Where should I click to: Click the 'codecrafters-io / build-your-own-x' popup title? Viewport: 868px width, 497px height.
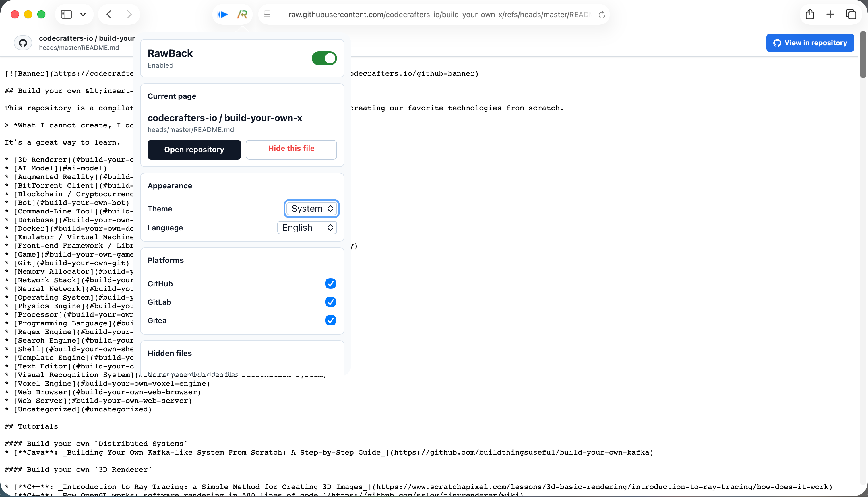point(225,118)
